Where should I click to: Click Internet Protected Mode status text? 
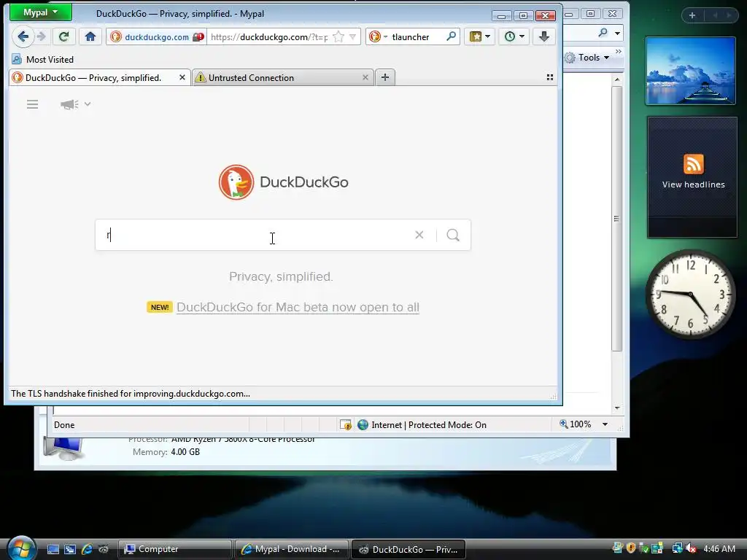point(429,425)
